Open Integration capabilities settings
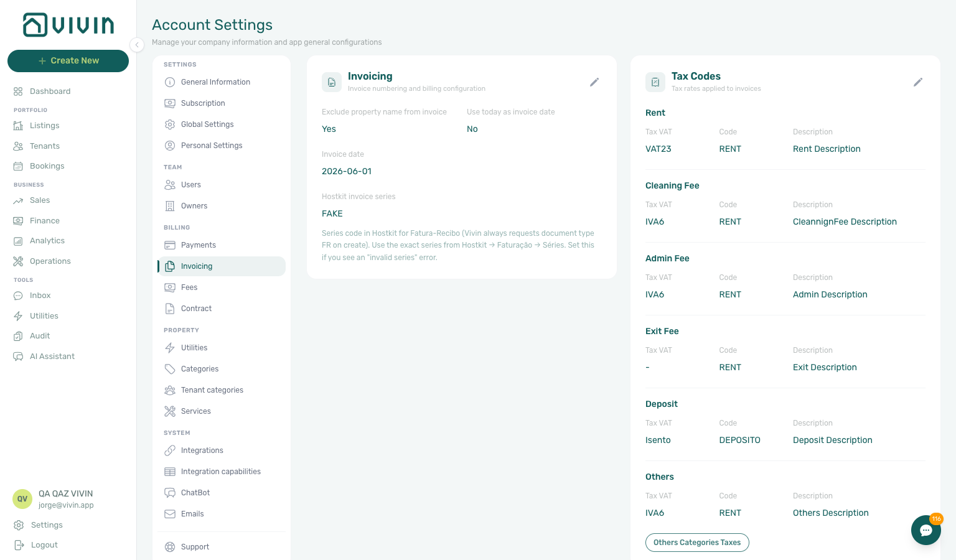This screenshot has width=956, height=560. 220,472
